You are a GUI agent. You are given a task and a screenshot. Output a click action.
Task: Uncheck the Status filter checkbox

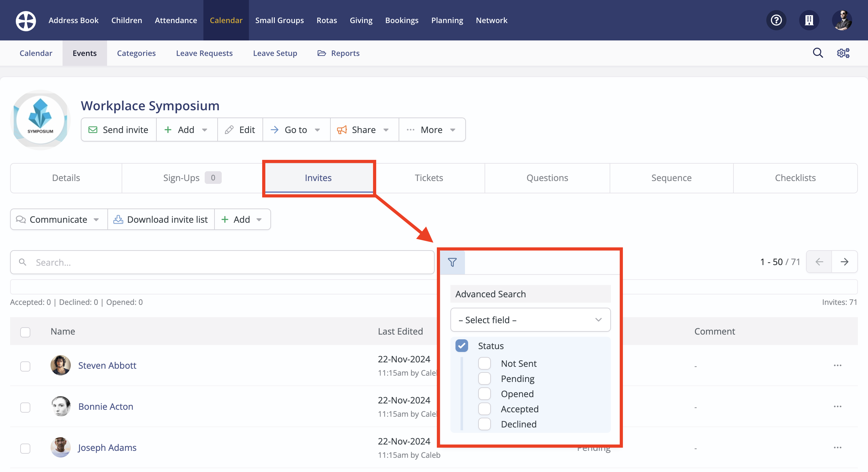[461, 346]
